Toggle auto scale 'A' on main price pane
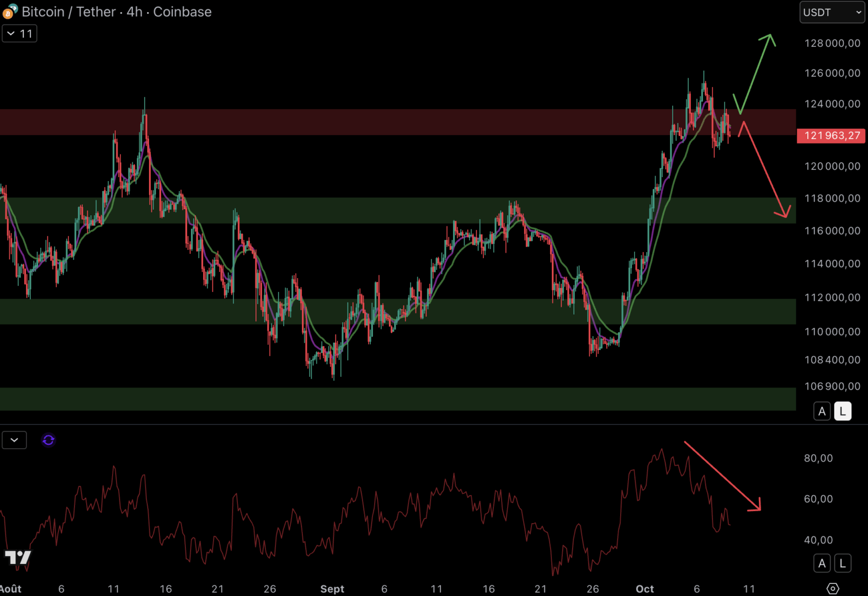The height and width of the screenshot is (596, 868). 822,411
